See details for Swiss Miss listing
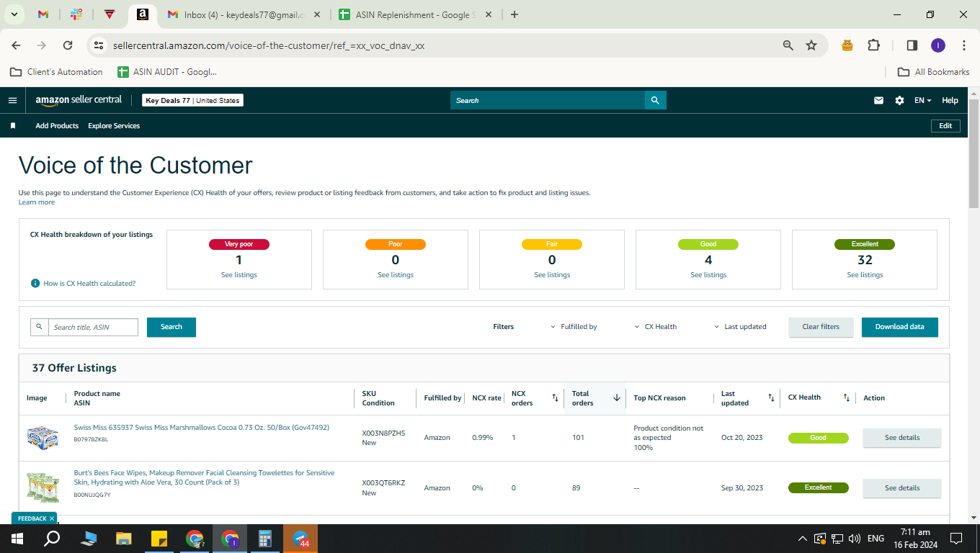This screenshot has height=553, width=980. (902, 438)
